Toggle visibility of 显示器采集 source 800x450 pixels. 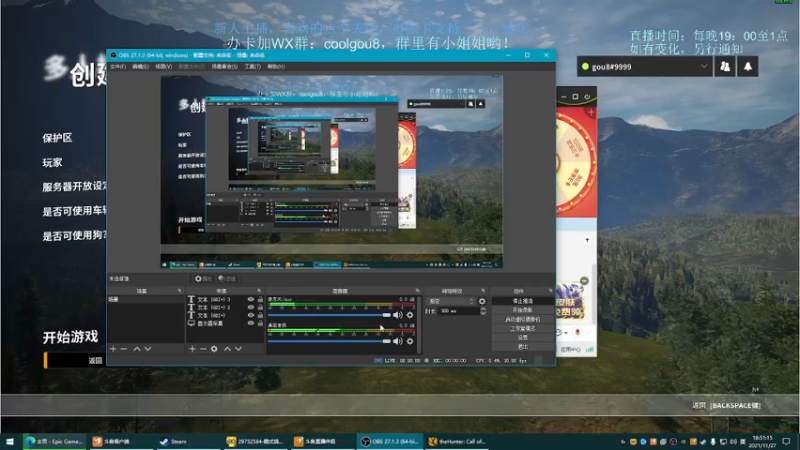click(251, 323)
